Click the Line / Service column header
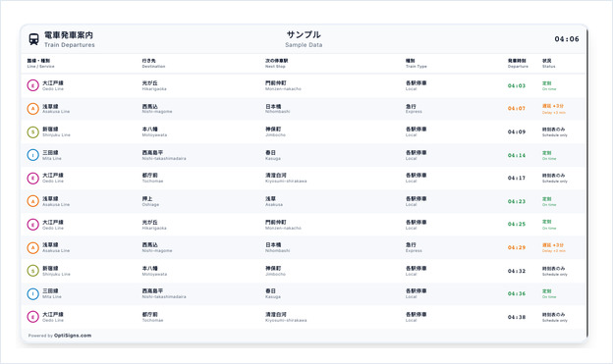Image resolution: width=613 pixels, height=364 pixels. (40, 63)
